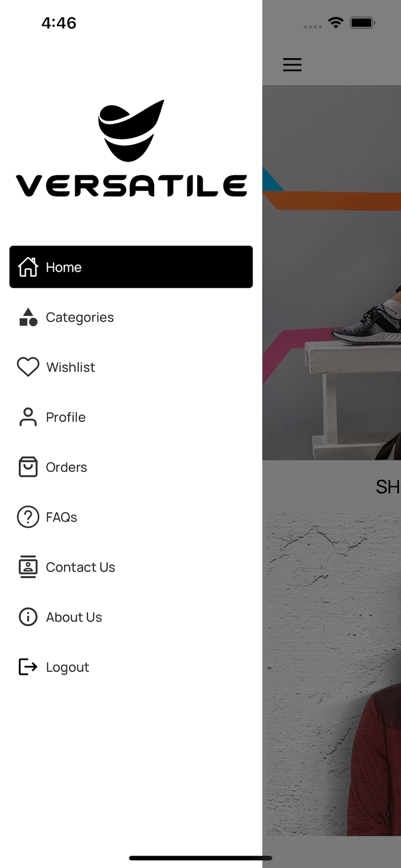
Task: Click the Logout arrow icon
Action: pyautogui.click(x=28, y=667)
